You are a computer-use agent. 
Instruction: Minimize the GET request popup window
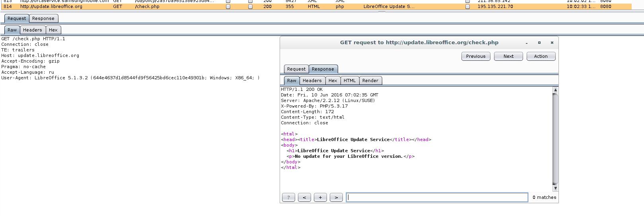pyautogui.click(x=527, y=43)
